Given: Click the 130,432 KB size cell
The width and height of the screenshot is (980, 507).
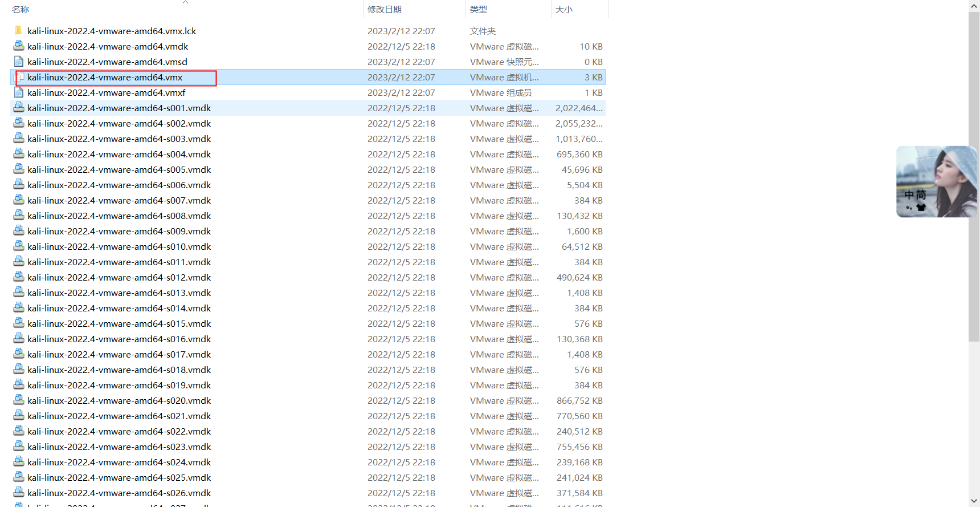Looking at the screenshot, I should pyautogui.click(x=579, y=216).
